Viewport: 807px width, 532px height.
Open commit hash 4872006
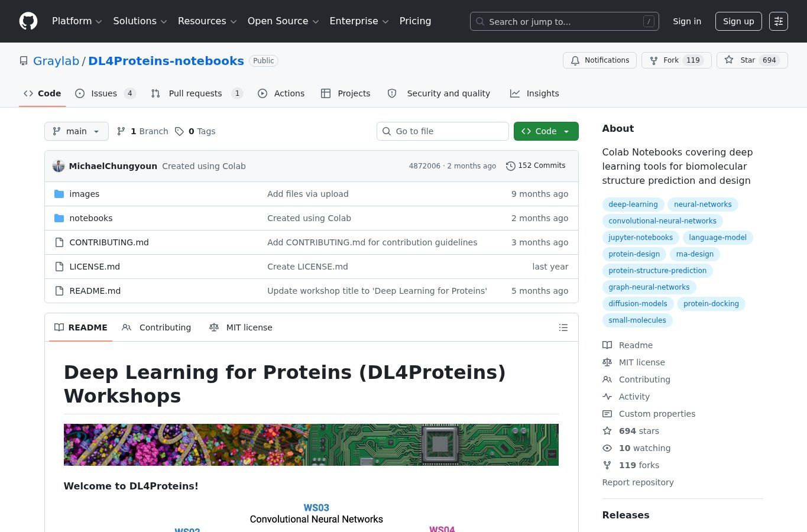(x=424, y=166)
